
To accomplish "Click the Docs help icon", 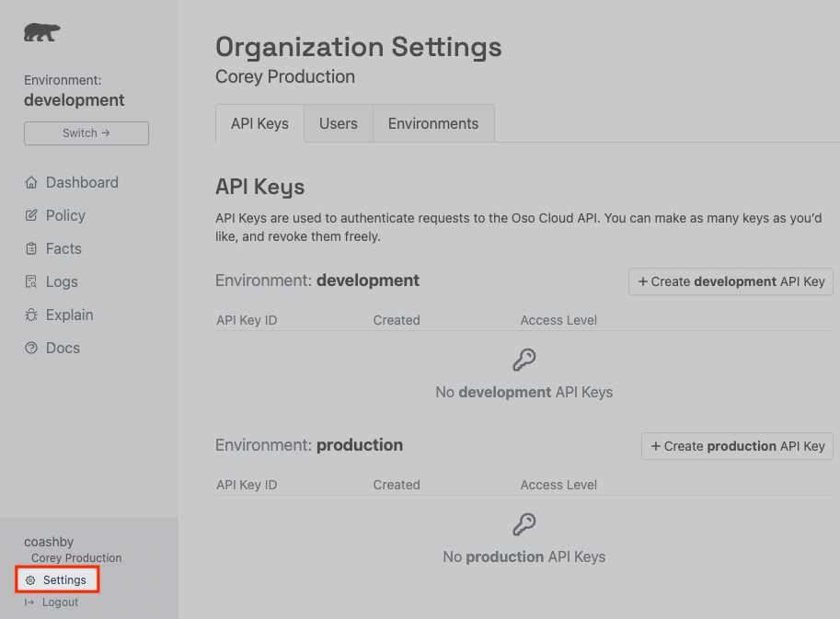I will [31, 348].
